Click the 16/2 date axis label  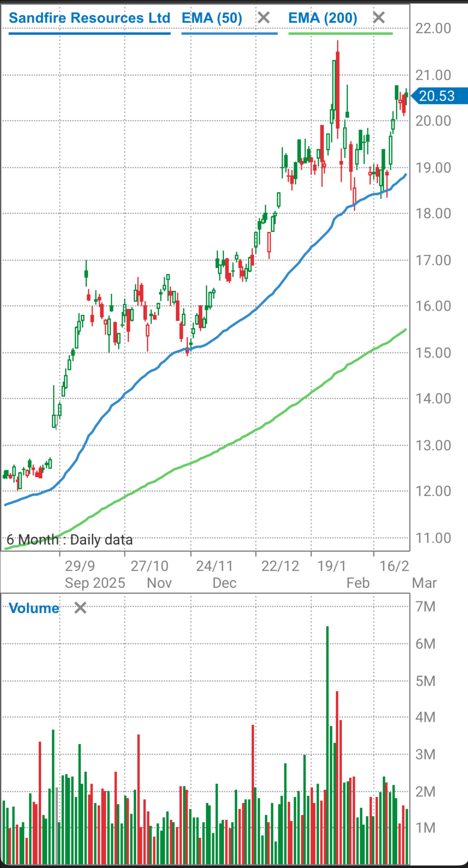click(394, 566)
